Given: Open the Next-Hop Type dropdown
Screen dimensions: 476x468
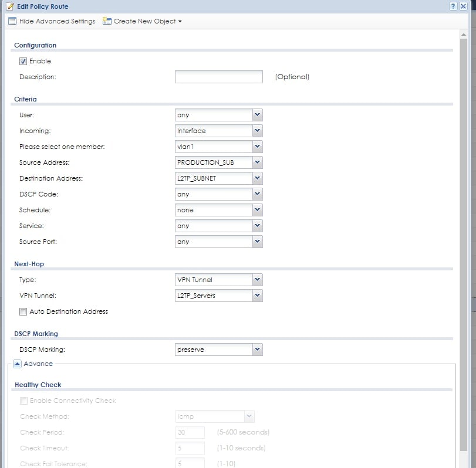Looking at the screenshot, I should tap(257, 280).
